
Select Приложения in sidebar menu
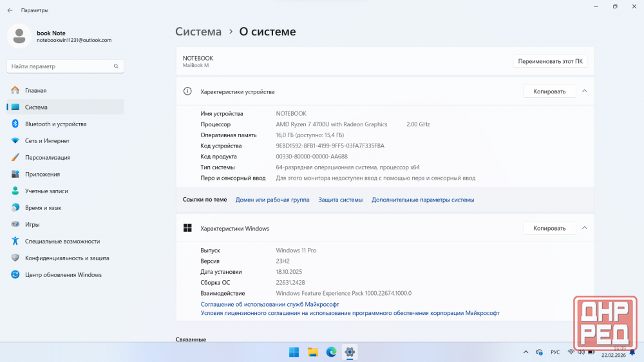43,174
